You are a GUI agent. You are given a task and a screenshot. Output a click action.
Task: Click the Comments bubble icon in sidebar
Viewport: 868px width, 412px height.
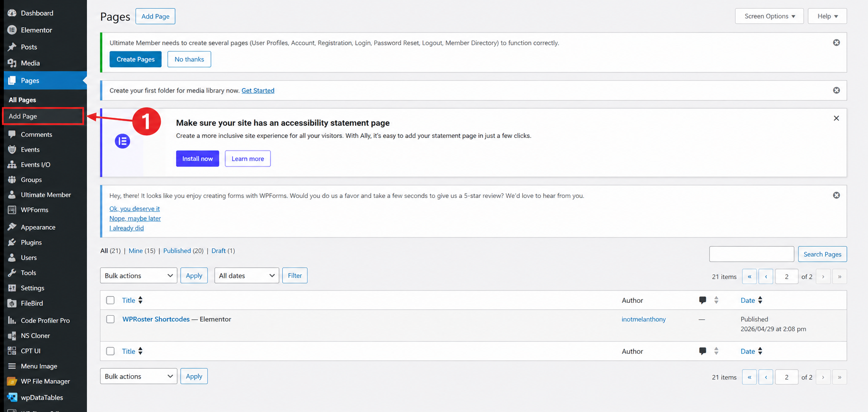coord(12,134)
